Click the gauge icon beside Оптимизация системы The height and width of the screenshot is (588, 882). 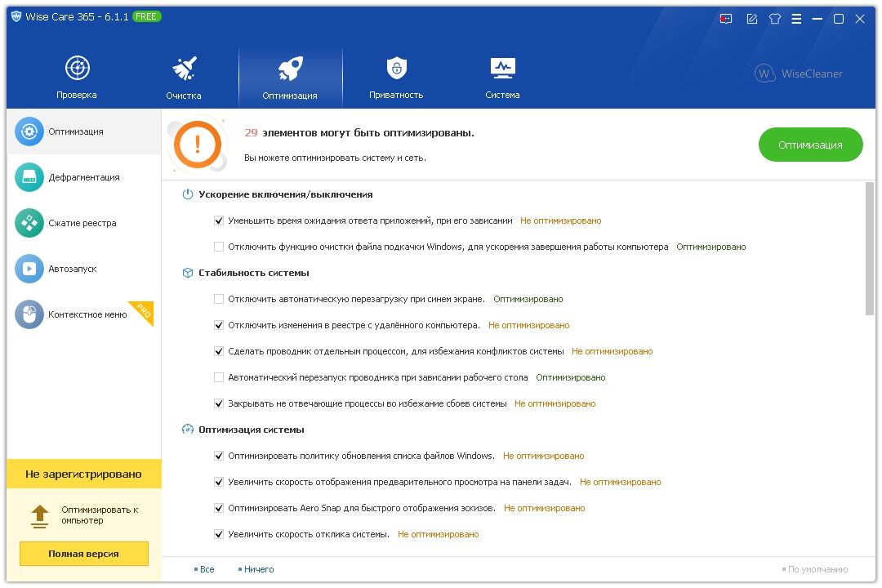tap(188, 430)
